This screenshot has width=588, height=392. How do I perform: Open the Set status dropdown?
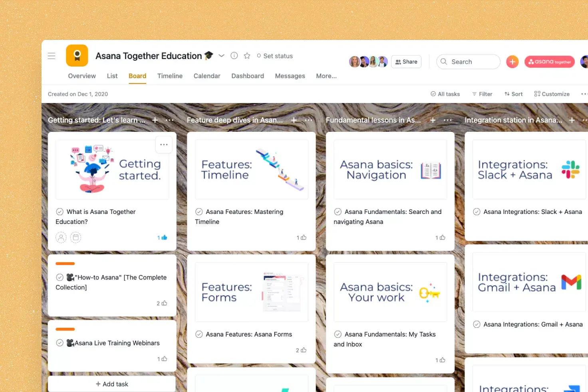coord(275,56)
